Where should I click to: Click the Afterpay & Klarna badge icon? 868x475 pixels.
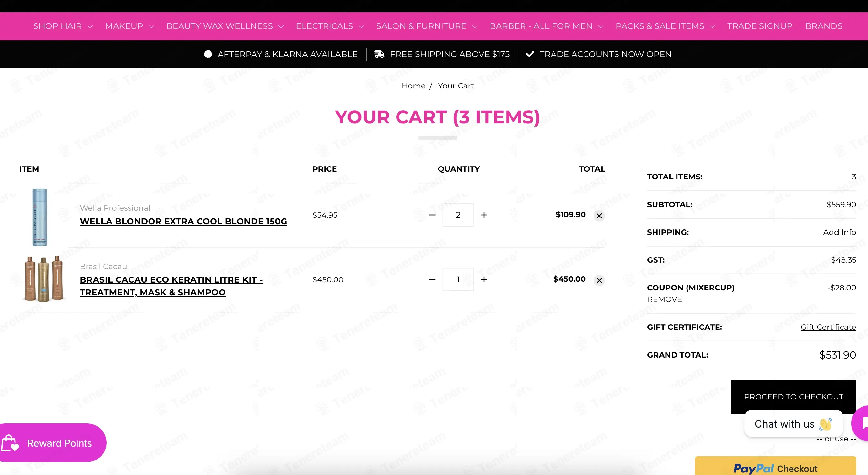(208, 54)
